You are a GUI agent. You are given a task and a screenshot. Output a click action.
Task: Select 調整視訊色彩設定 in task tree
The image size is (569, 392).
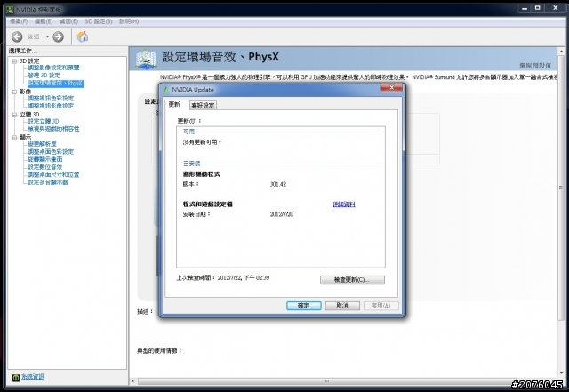51,99
